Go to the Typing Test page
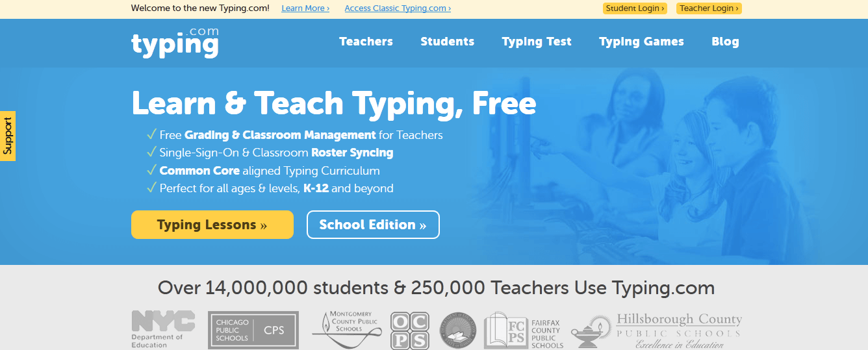Image resolution: width=868 pixels, height=350 pixels. click(x=537, y=42)
